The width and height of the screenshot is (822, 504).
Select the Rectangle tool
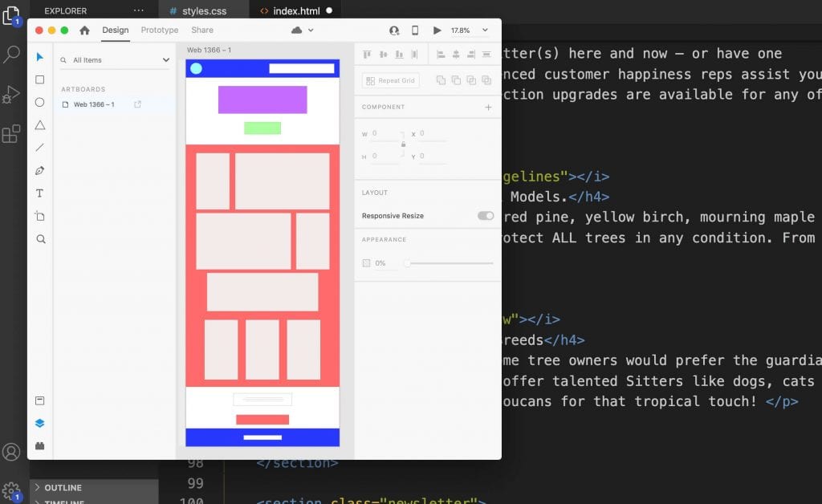pyautogui.click(x=40, y=79)
